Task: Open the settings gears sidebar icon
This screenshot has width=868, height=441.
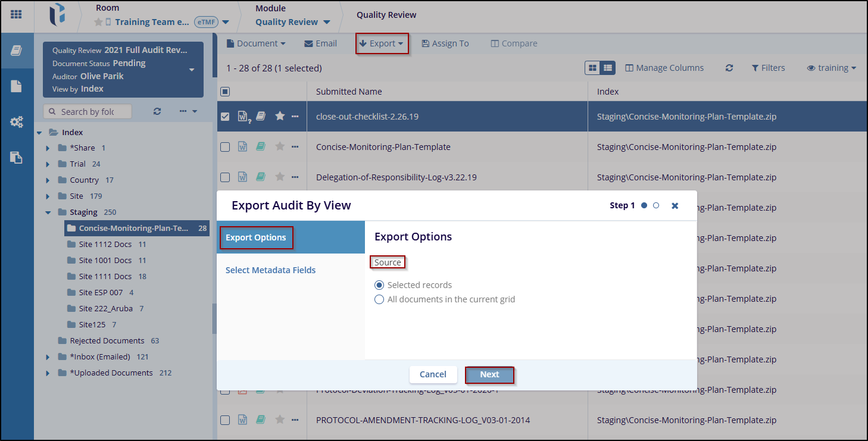Action: pyautogui.click(x=16, y=122)
